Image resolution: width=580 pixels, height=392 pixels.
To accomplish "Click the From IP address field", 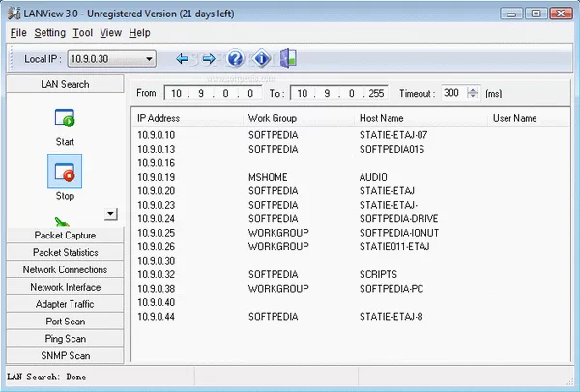I will (213, 93).
